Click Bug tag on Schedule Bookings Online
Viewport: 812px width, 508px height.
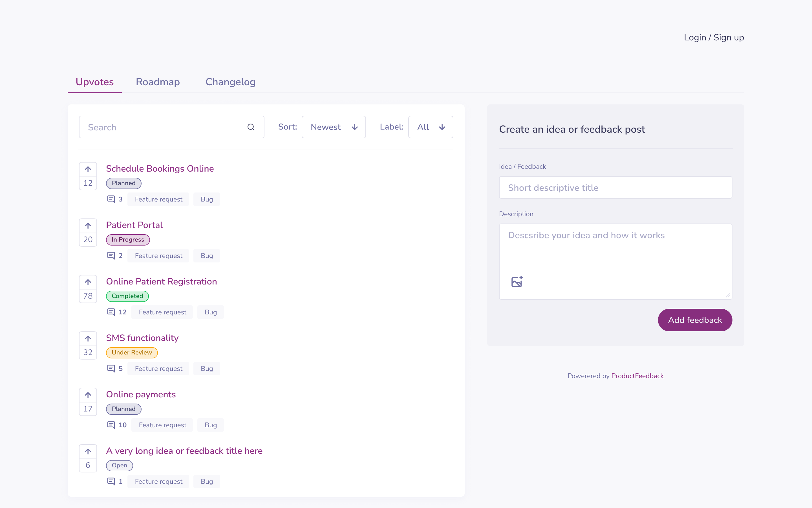(x=207, y=199)
